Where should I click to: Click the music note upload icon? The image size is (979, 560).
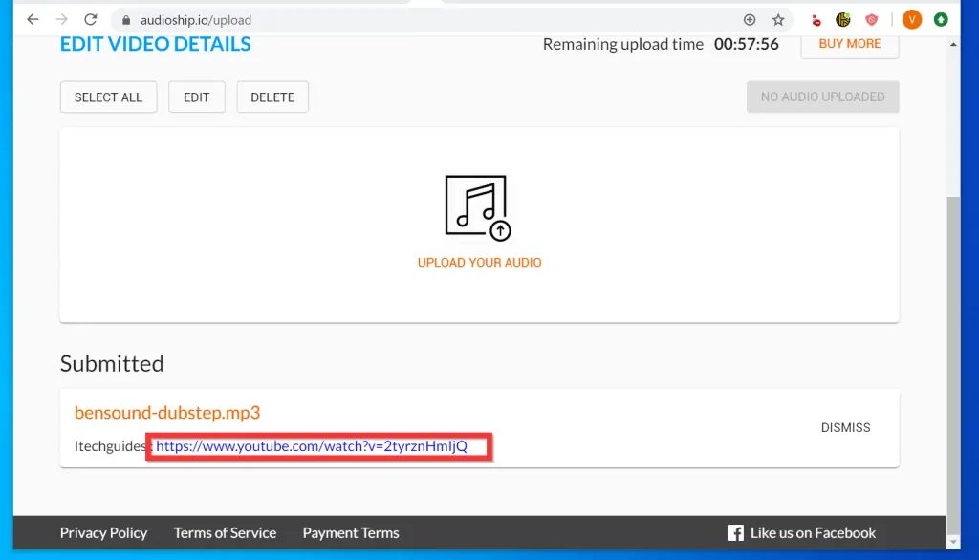478,208
